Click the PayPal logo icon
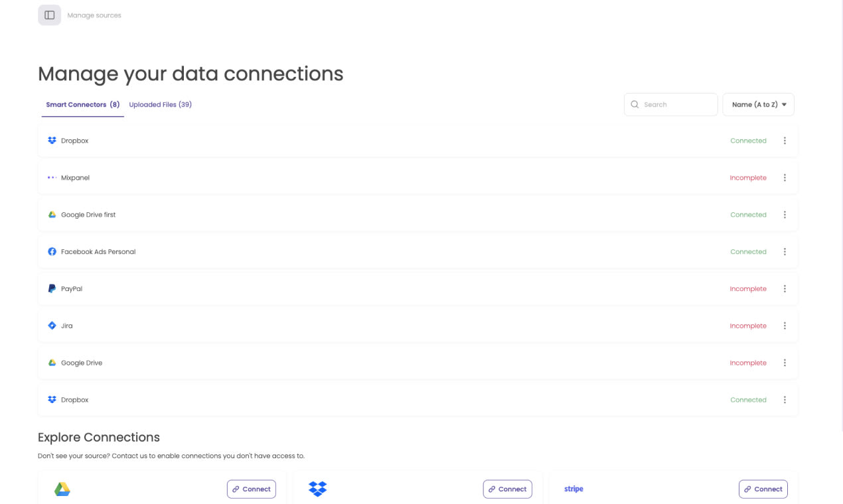Image resolution: width=843 pixels, height=504 pixels. (x=52, y=288)
